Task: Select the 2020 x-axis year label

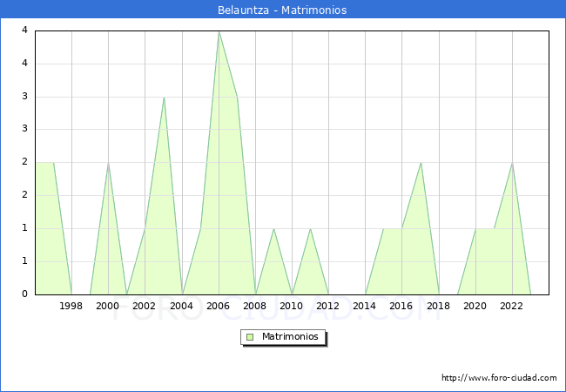Action: (475, 306)
